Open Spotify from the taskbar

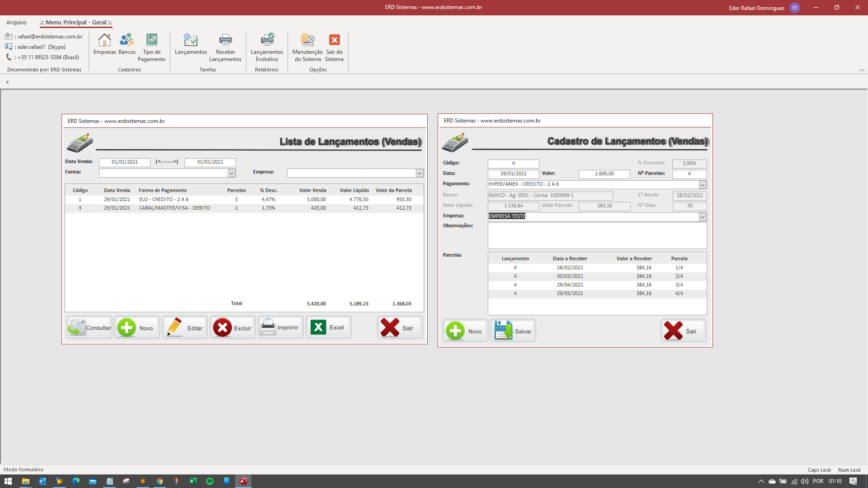pyautogui.click(x=210, y=481)
